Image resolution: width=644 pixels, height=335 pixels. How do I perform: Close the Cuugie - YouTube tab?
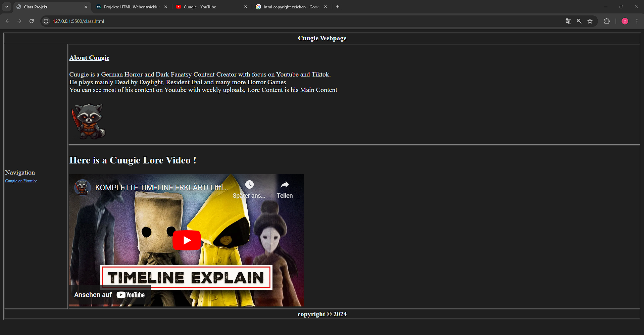(246, 7)
